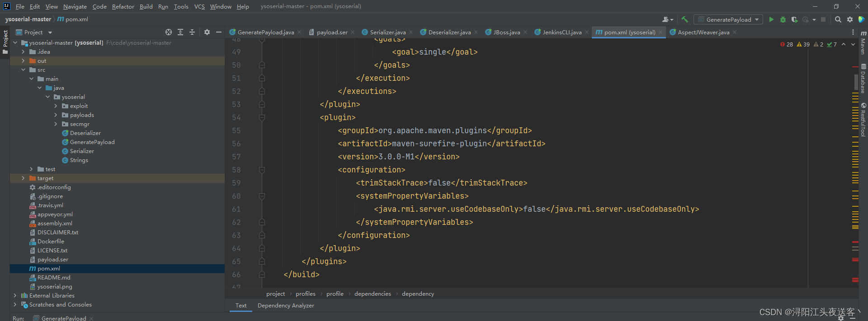Toggle fold at line 54 plugin tag
Screen dimensions: 868x321
pyautogui.click(x=262, y=117)
